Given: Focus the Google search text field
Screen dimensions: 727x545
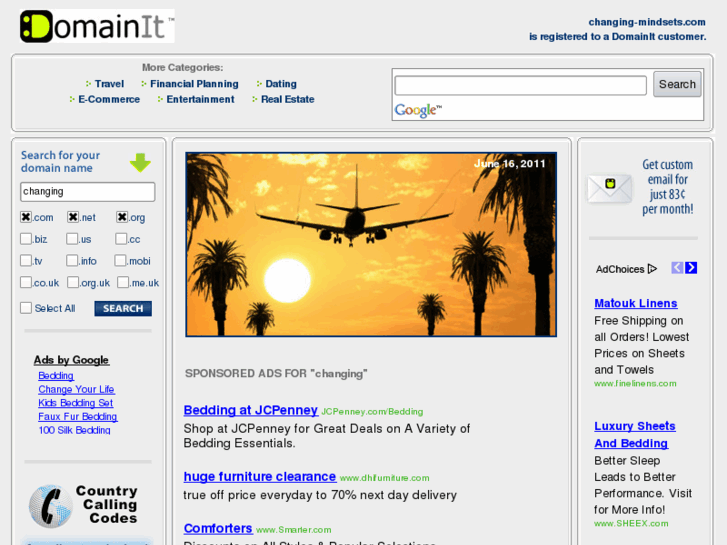Looking at the screenshot, I should pyautogui.click(x=520, y=85).
